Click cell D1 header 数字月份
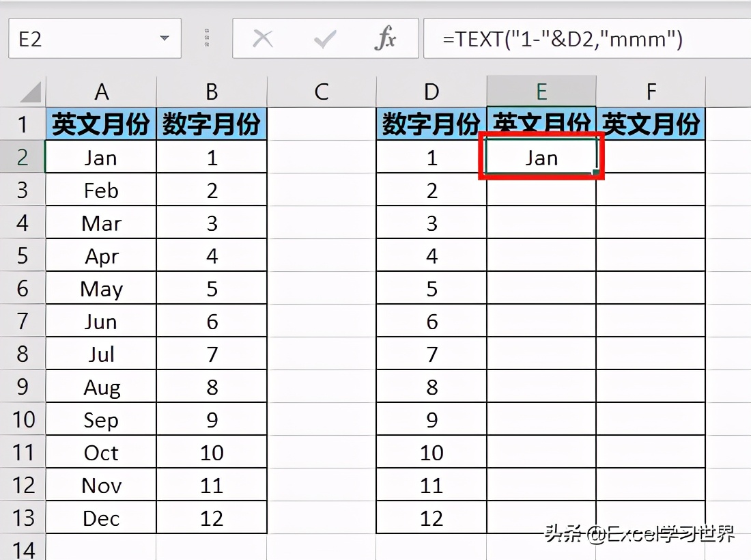The width and height of the screenshot is (751, 560). click(431, 124)
